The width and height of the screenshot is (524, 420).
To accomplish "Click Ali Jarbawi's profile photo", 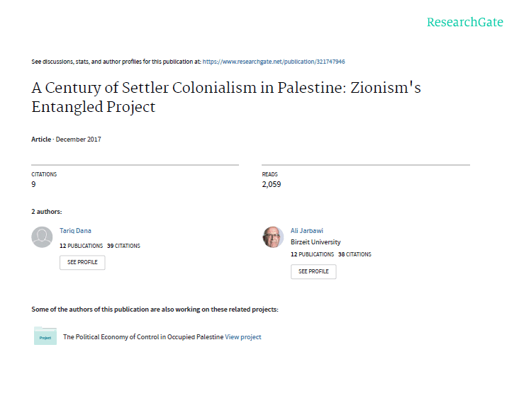I will pyautogui.click(x=273, y=237).
